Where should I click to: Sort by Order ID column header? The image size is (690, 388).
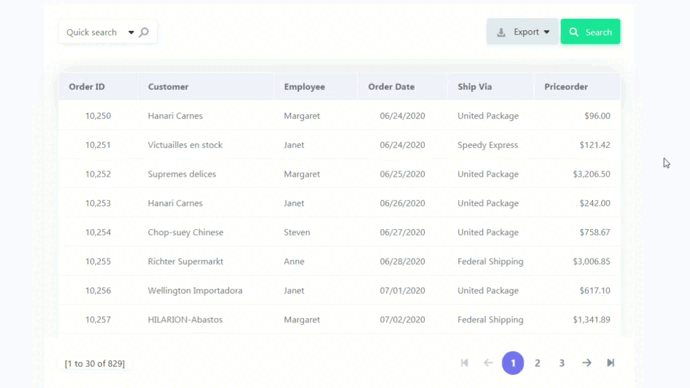[87, 87]
